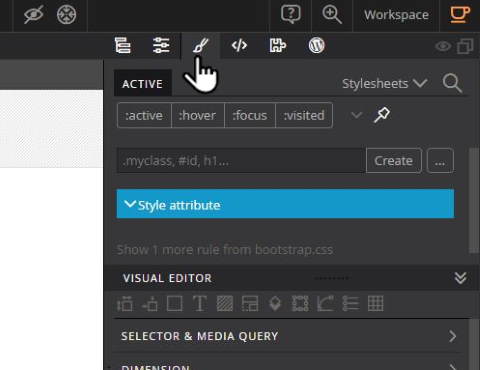Screen dimensions: 480x370
Task: Select the page layout blocks icon
Action: pyautogui.click(x=250, y=304)
